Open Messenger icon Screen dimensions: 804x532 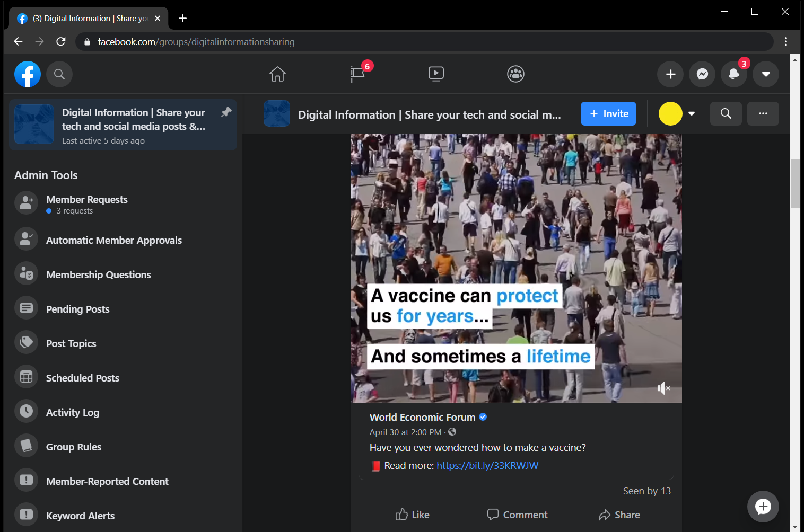[x=702, y=74]
